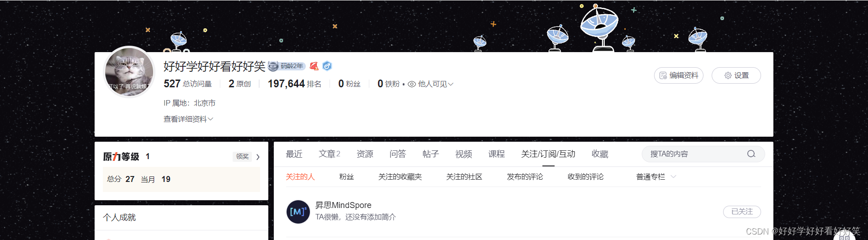Open the 昇思MindSpore avatar icon
This screenshot has height=240, width=868.
click(x=298, y=212)
